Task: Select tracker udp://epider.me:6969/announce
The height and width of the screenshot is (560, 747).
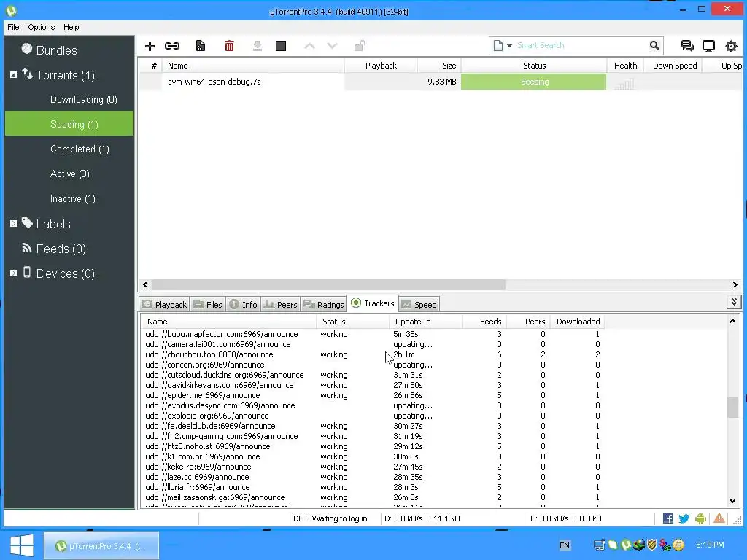Action: (x=203, y=395)
